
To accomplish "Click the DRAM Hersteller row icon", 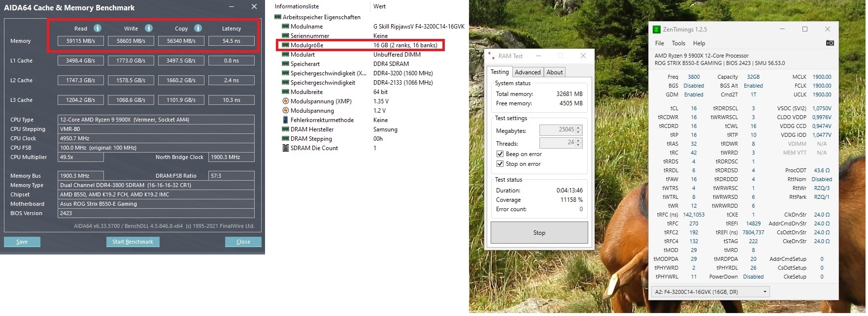I will (285, 129).
